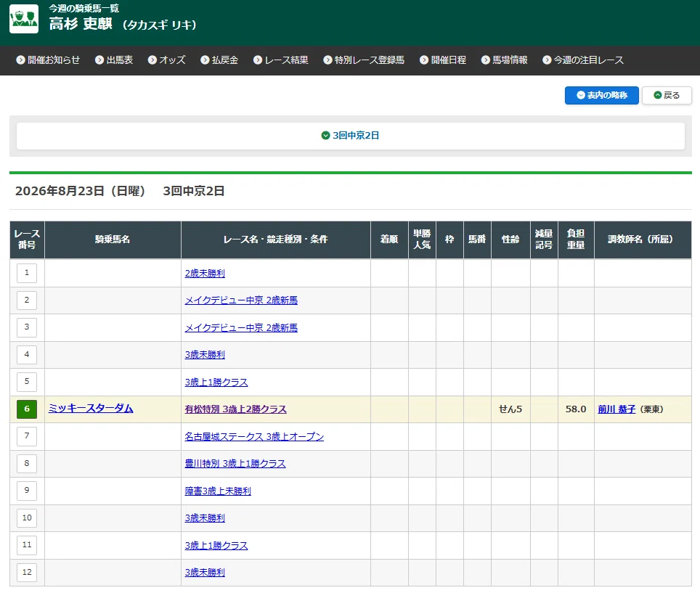
Task: Click race number 1 box
Action: (x=27, y=273)
